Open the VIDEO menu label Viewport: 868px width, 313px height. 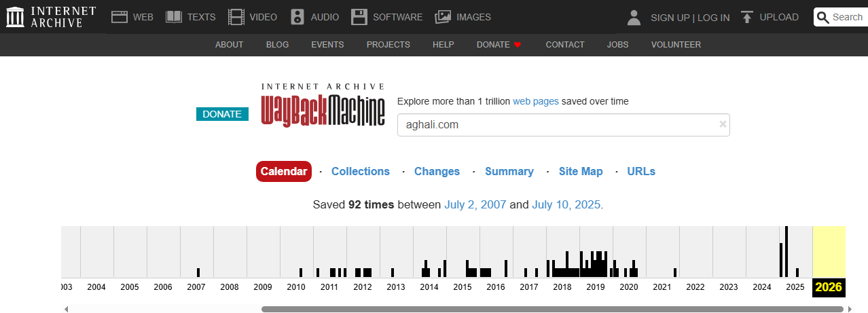pyautogui.click(x=263, y=17)
